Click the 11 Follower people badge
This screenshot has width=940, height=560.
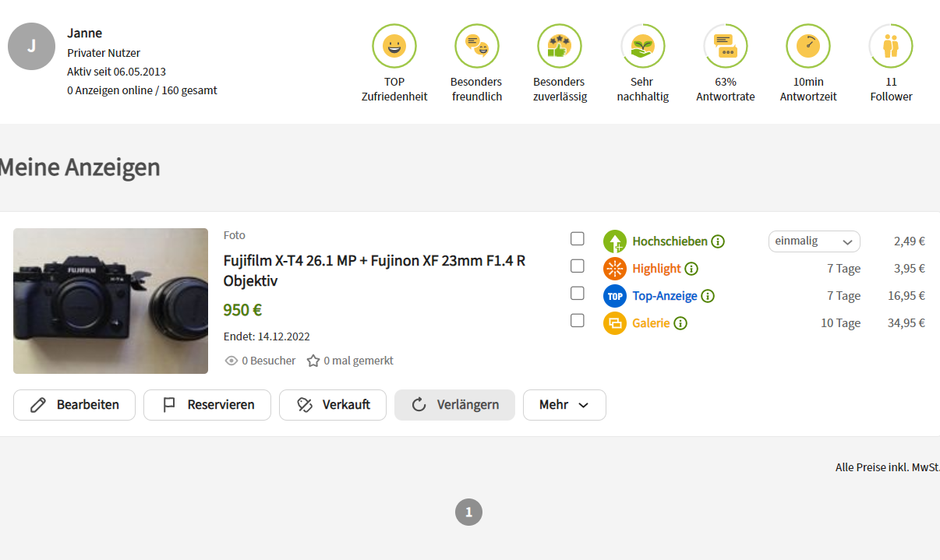click(891, 47)
